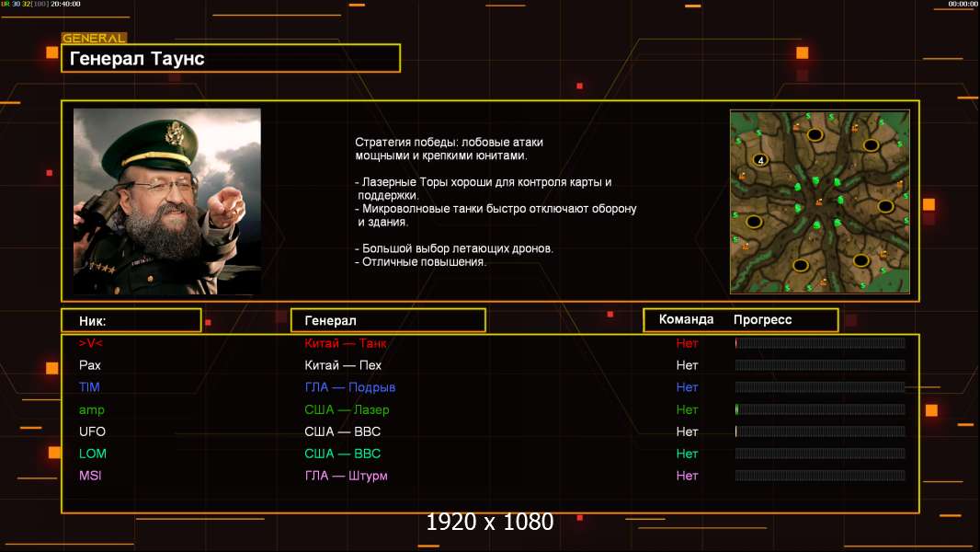Select player nick ">V<"

click(91, 343)
